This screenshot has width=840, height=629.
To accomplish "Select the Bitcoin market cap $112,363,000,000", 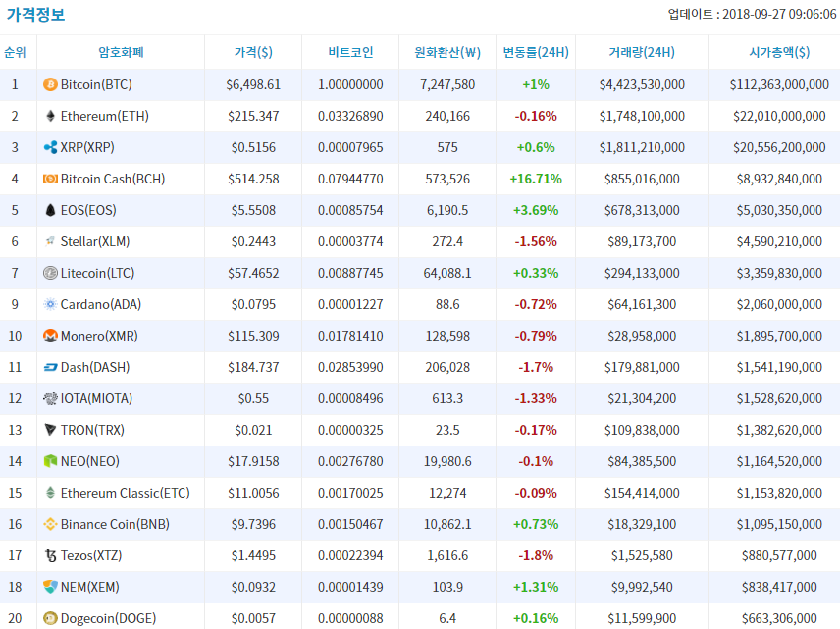I will click(779, 84).
